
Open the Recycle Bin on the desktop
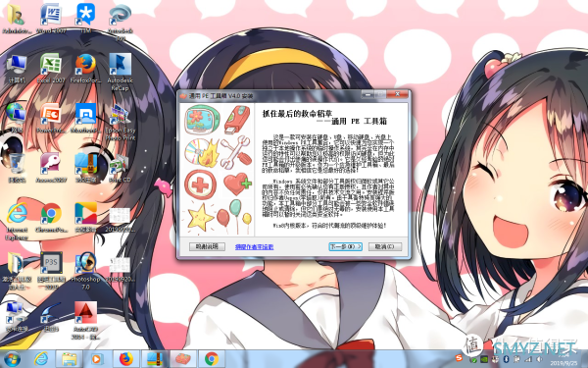click(x=17, y=168)
